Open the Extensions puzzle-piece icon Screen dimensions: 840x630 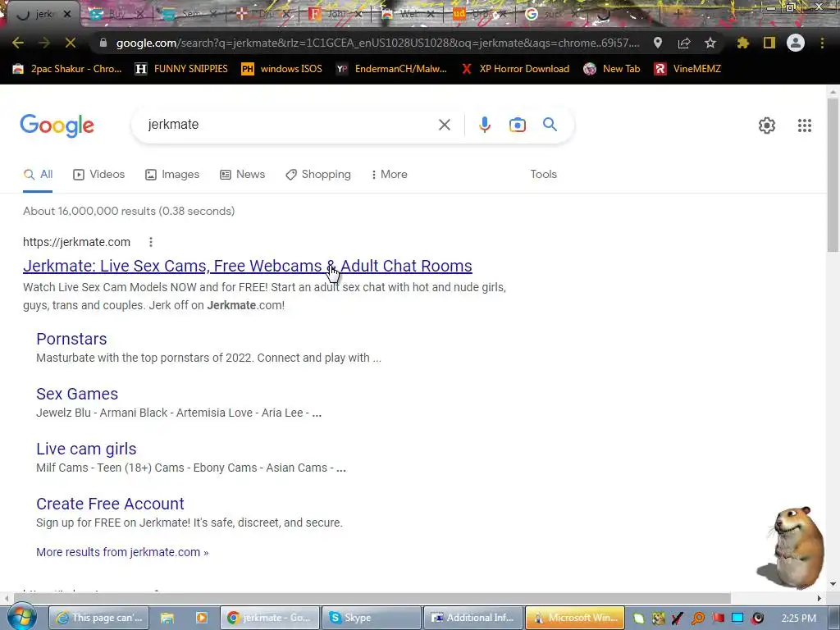[742, 43]
